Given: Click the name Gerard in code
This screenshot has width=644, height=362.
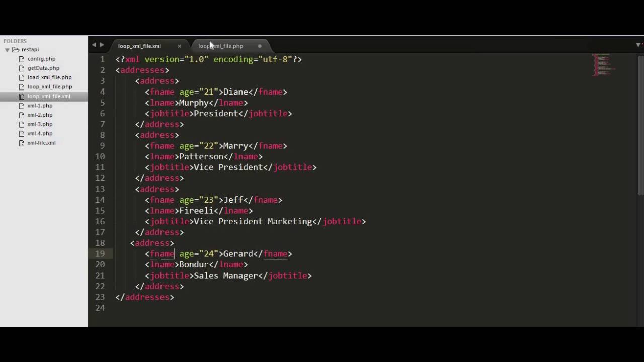Looking at the screenshot, I should [238, 254].
